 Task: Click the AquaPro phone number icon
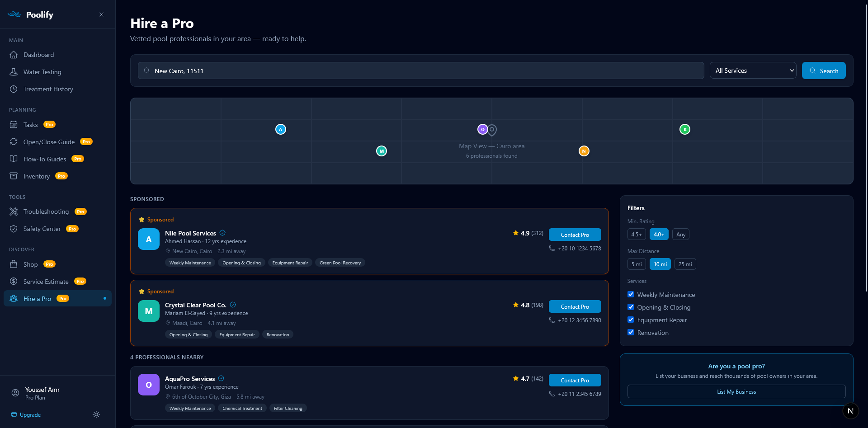point(552,394)
